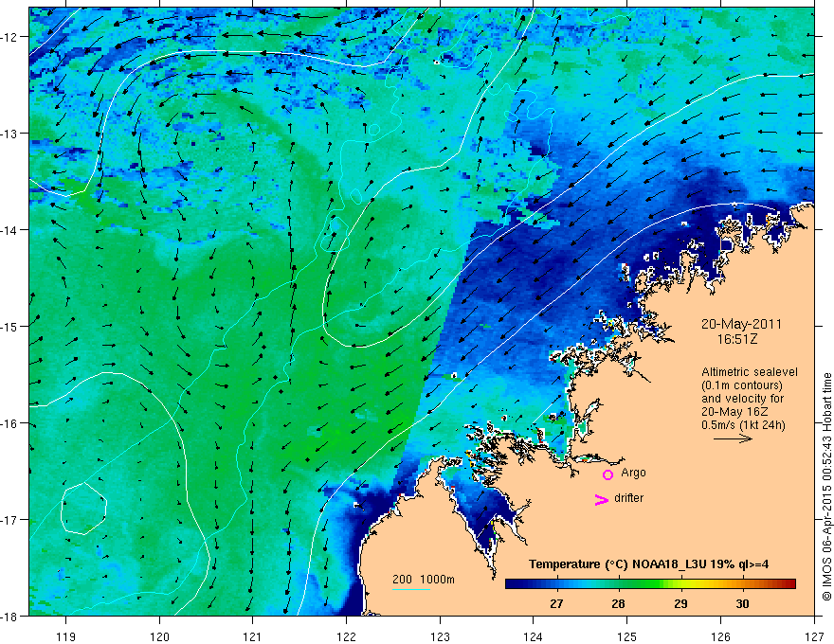Select the date text 20-May-2011
The width and height of the screenshot is (834, 644).
pyautogui.click(x=741, y=324)
